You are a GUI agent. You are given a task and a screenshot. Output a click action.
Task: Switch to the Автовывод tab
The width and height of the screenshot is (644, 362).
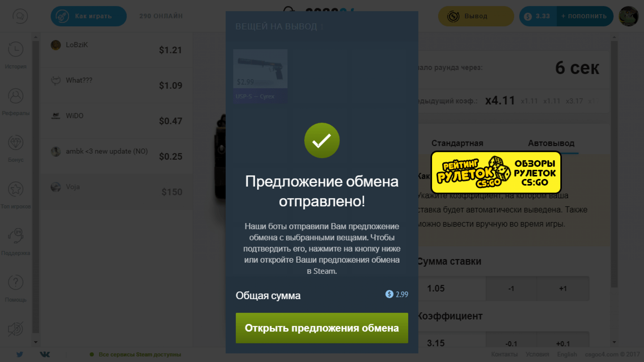click(x=551, y=143)
